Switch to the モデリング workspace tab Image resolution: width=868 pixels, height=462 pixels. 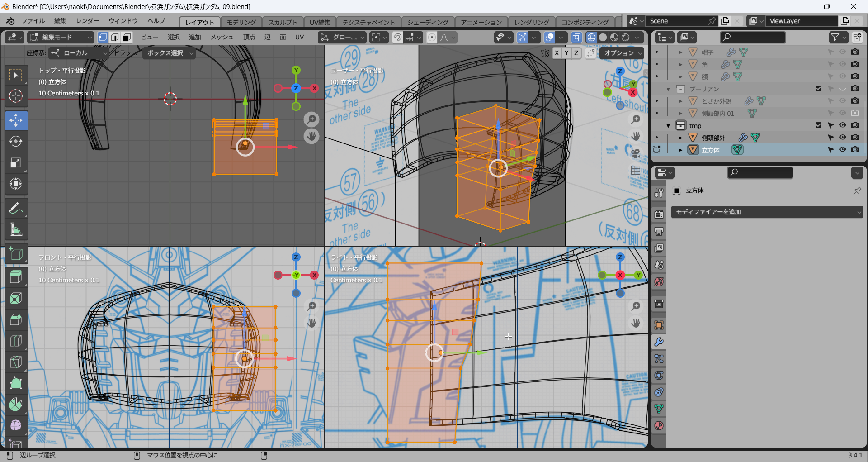[241, 22]
